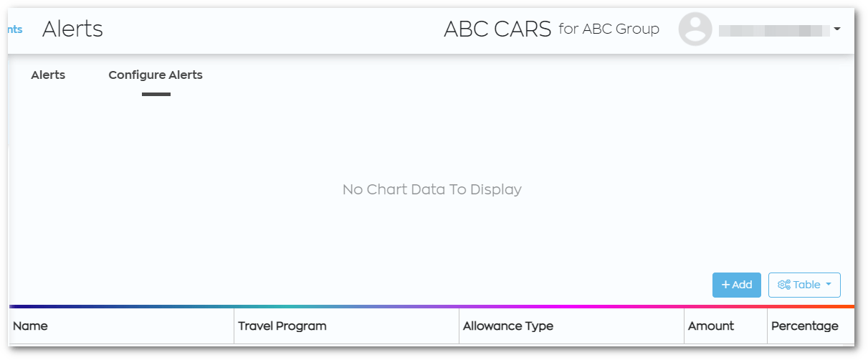868x360 pixels.
Task: Switch to the Alerts tab
Action: tap(48, 75)
